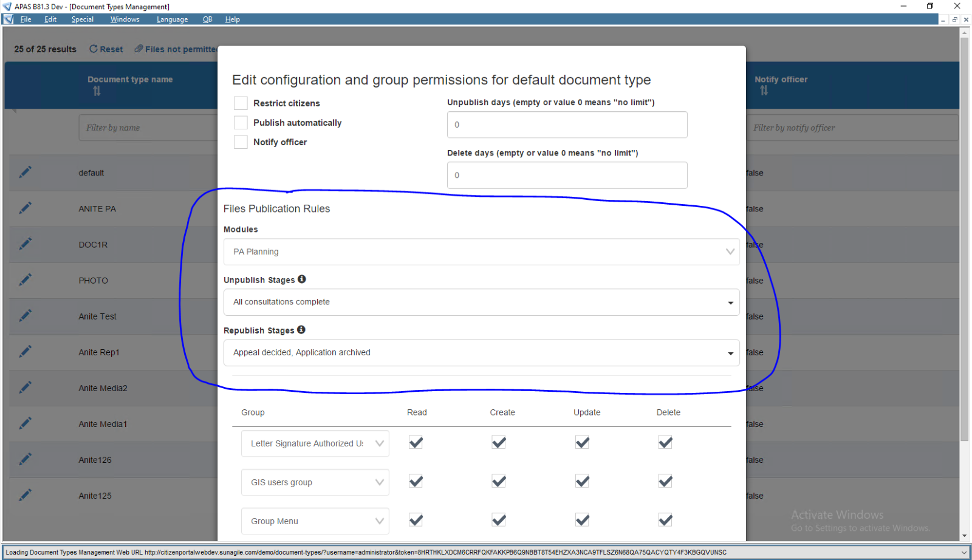
Task: Click the APAS app icon in menu bar
Action: point(8,19)
